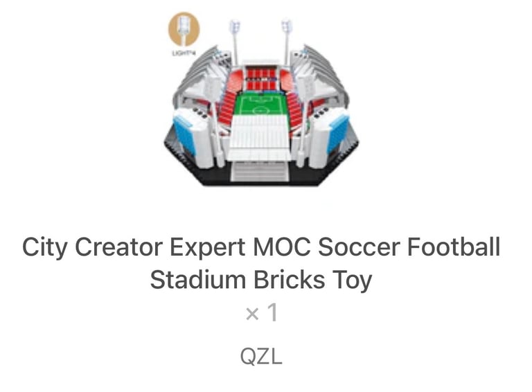
Task: Click the white front entrance stairs
Action: 260,171
